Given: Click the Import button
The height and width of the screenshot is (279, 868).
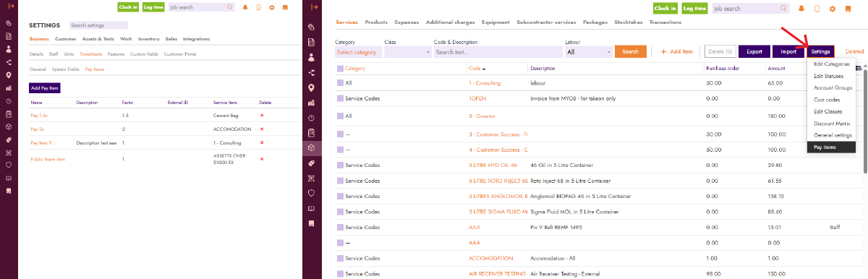Looking at the screenshot, I should pyautogui.click(x=788, y=51).
